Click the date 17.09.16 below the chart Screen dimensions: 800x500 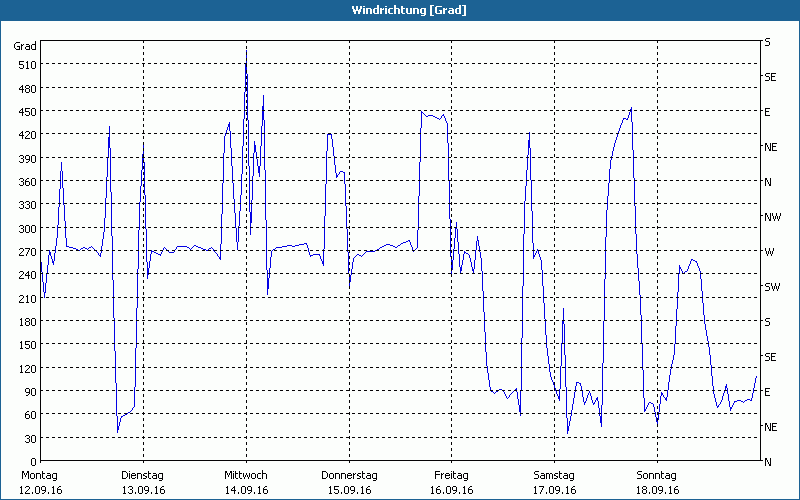click(x=554, y=490)
